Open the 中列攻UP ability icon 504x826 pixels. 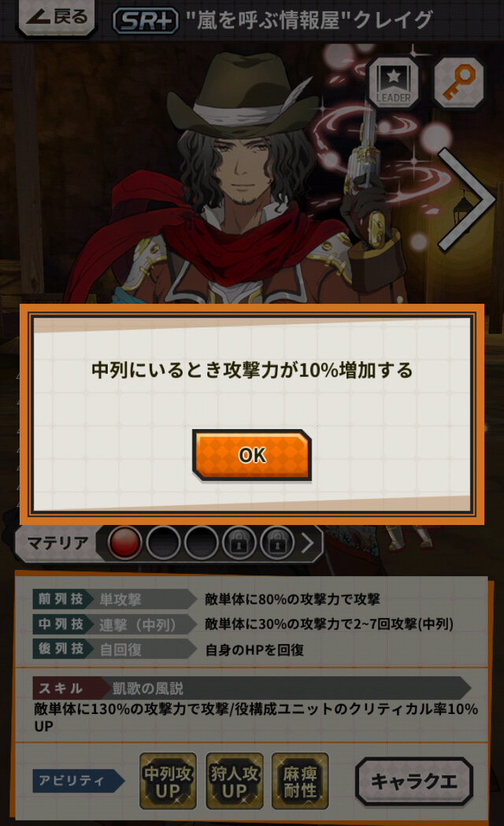168,781
